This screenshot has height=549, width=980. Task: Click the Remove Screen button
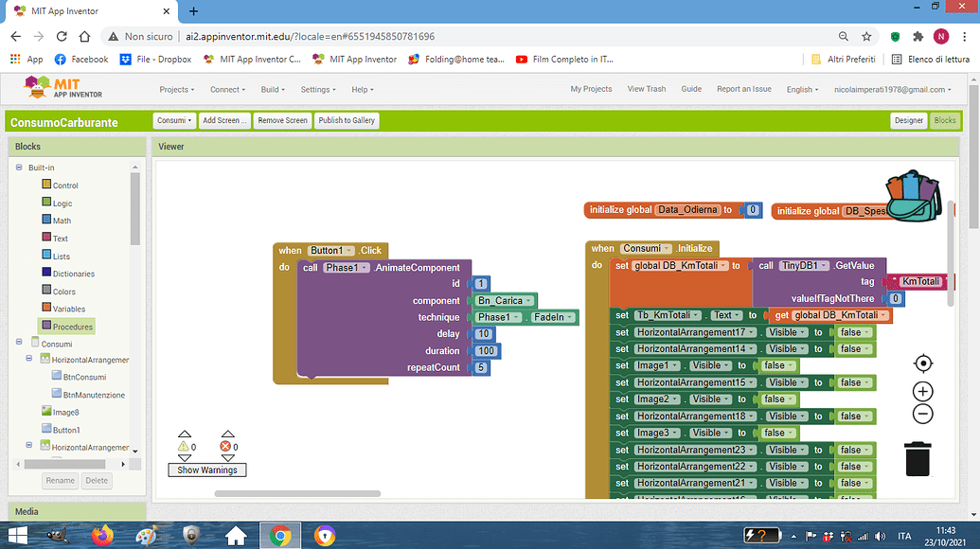click(x=282, y=120)
